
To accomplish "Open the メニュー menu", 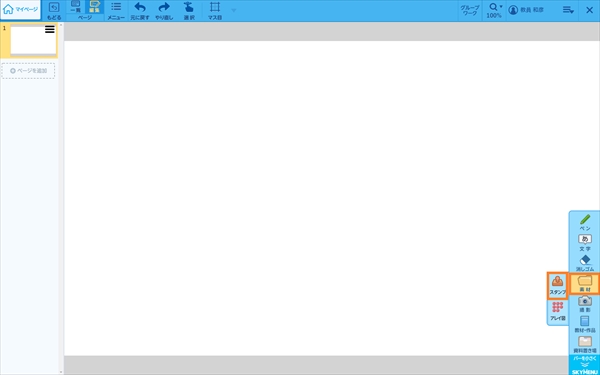I will click(116, 11).
